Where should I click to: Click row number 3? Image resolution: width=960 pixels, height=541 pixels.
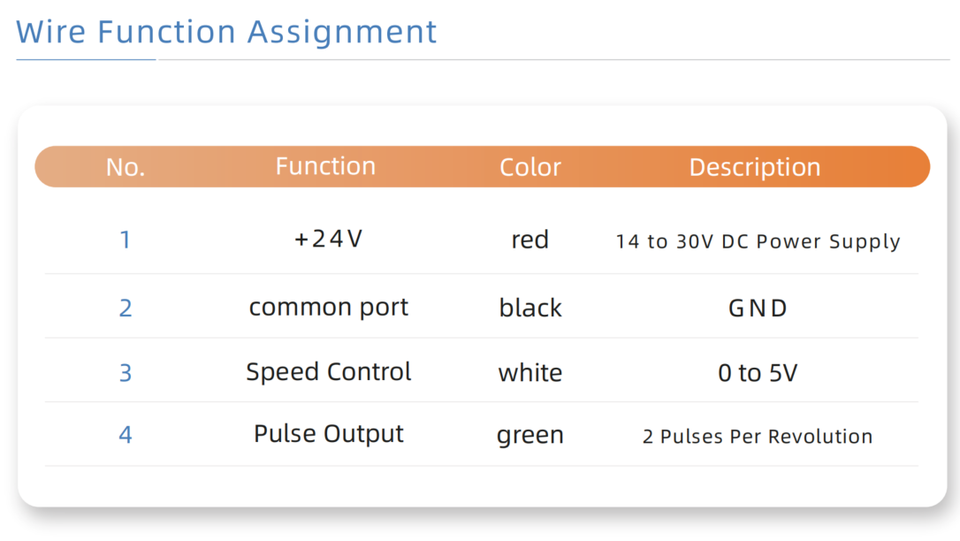click(125, 373)
